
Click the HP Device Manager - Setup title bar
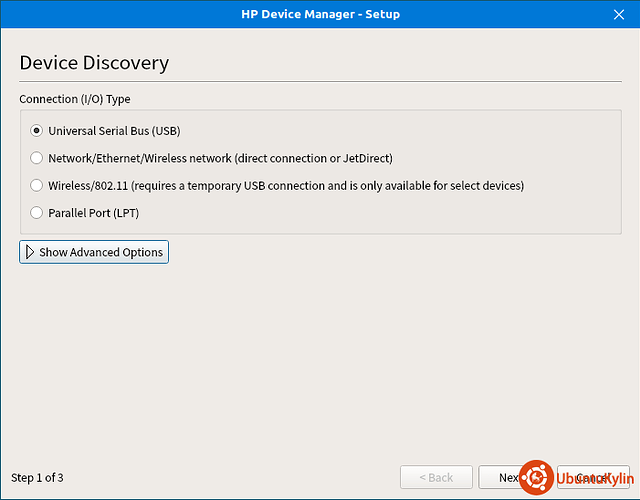320,14
